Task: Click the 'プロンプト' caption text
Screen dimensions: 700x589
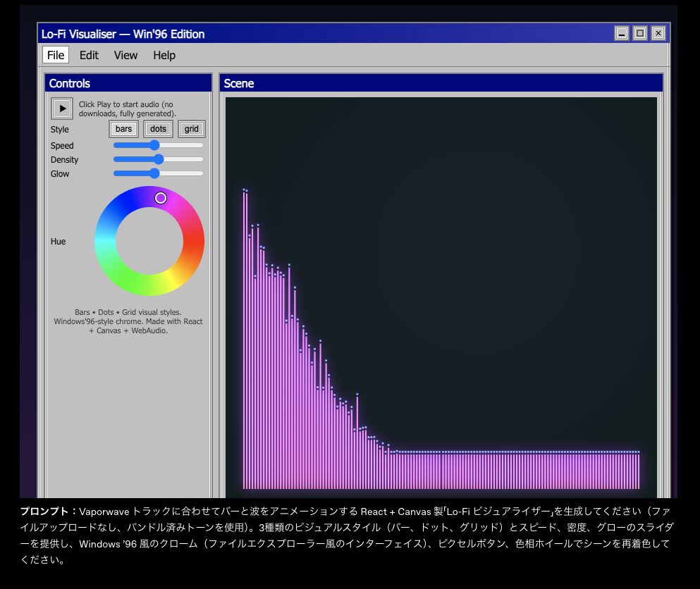Action: [44, 512]
